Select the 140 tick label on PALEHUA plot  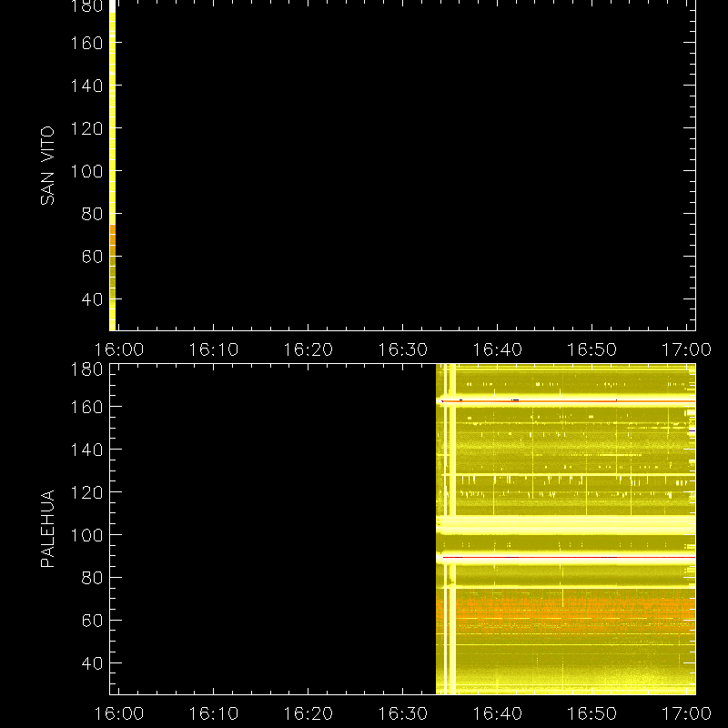[x=86, y=450]
